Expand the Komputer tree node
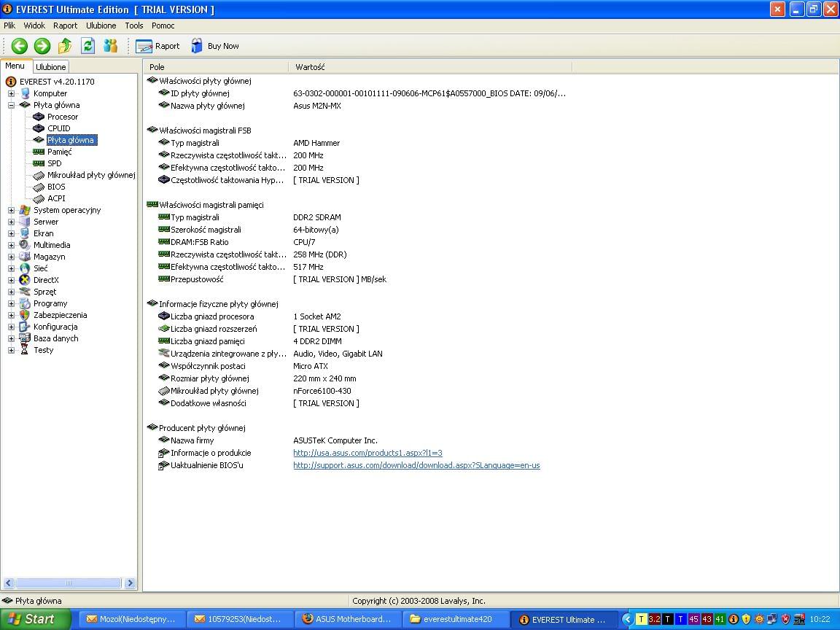Viewport: 840px width, 630px height. pos(11,93)
